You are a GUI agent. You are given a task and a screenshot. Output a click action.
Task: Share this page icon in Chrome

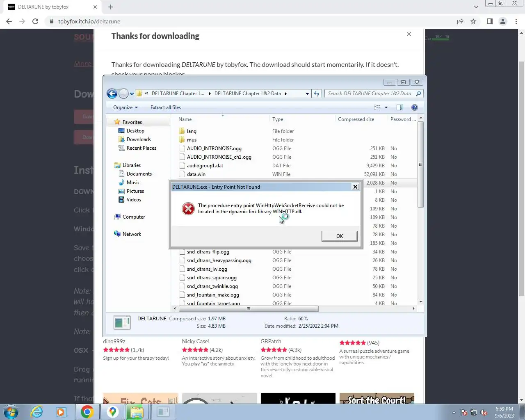[460, 21]
